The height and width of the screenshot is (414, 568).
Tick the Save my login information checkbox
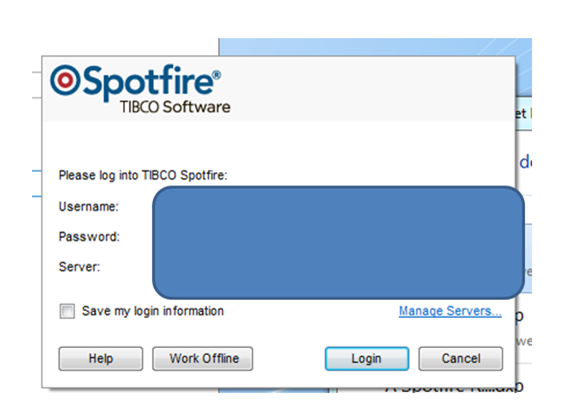[x=67, y=311]
